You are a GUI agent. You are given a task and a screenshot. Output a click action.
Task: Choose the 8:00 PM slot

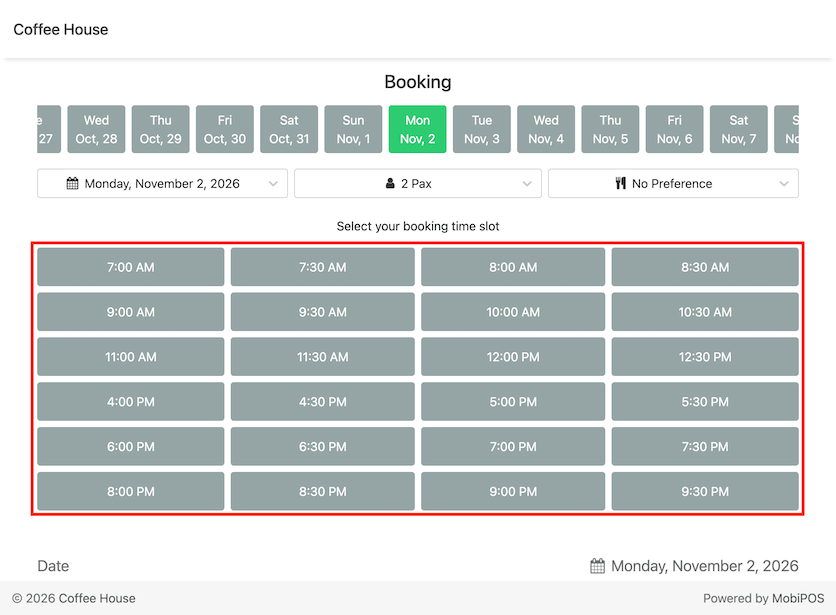131,491
